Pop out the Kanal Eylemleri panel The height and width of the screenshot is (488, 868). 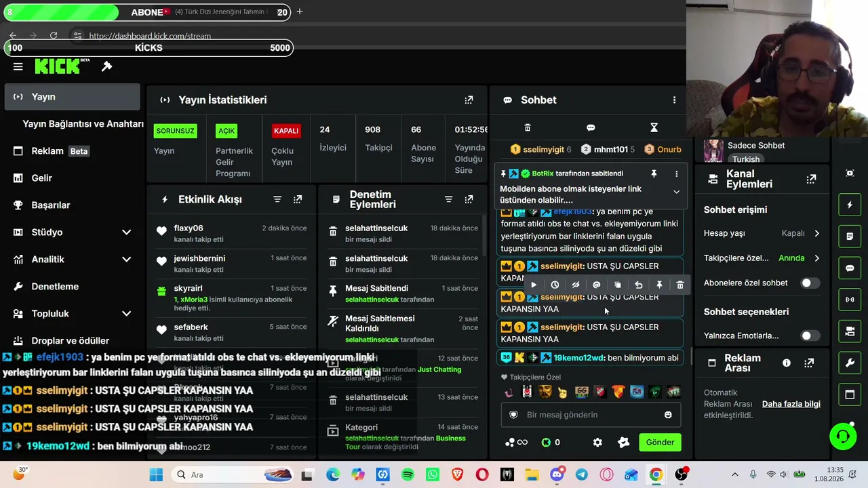(x=811, y=179)
